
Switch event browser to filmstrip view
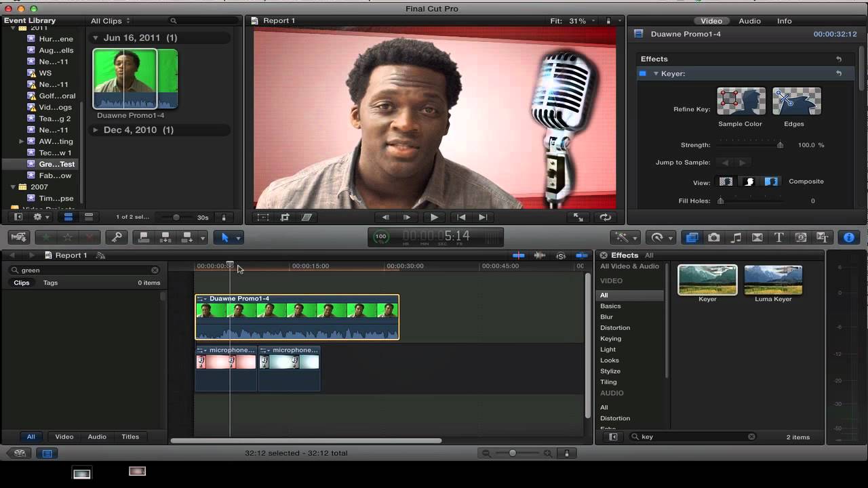[68, 217]
